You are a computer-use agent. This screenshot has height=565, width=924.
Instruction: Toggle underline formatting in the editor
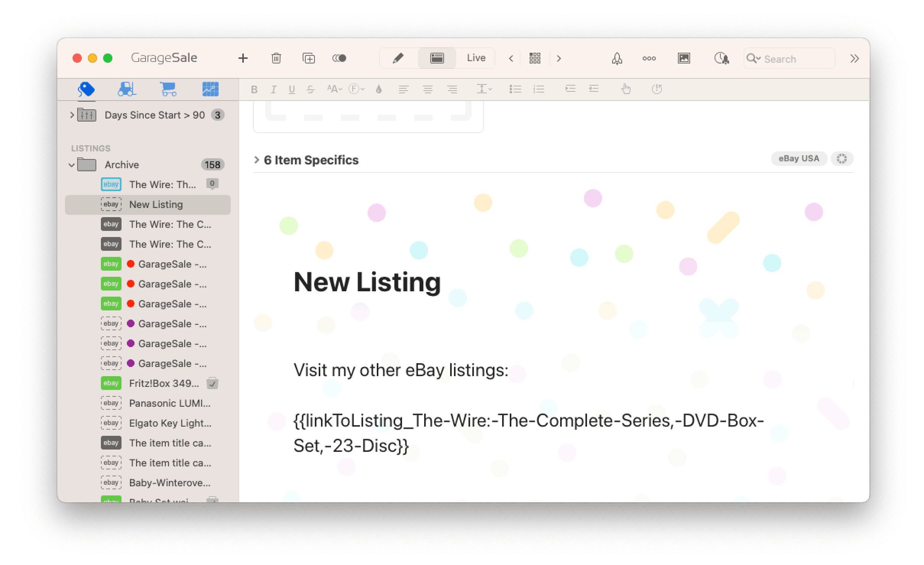click(292, 89)
